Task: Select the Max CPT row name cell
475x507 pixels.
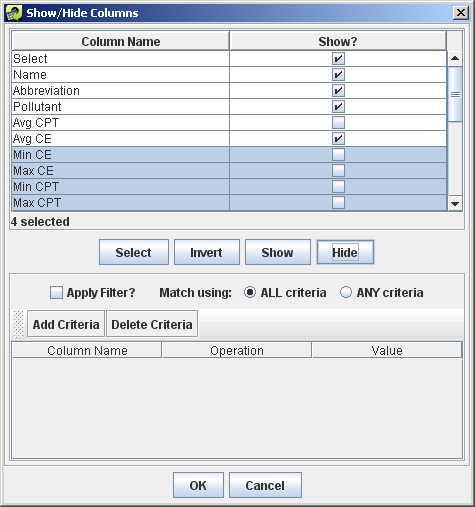Action: pyautogui.click(x=121, y=203)
